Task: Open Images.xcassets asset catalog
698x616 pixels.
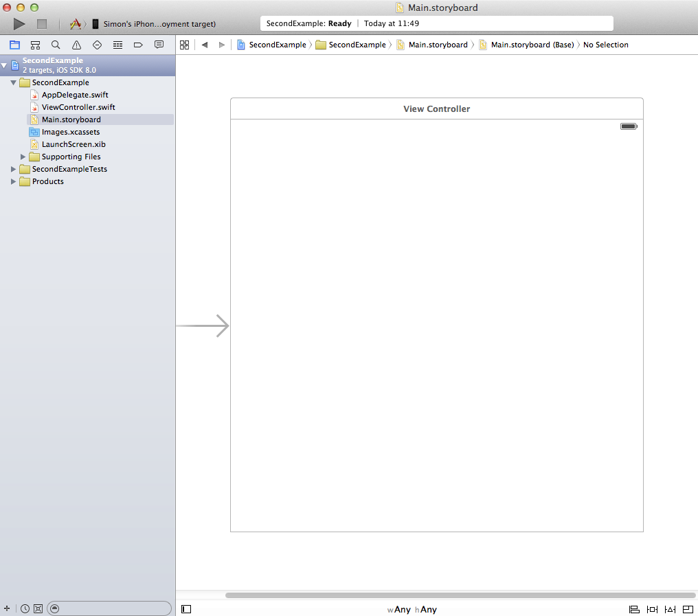Action: click(x=70, y=132)
